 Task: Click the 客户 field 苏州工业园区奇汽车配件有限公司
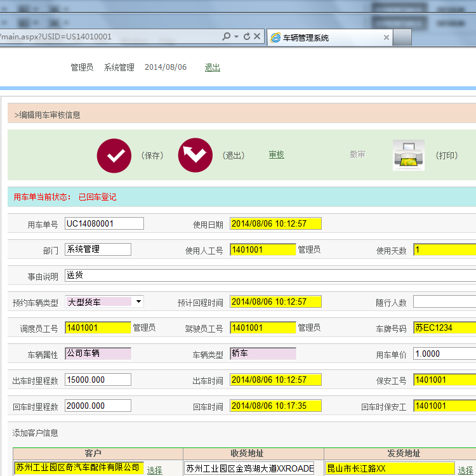[79, 468]
